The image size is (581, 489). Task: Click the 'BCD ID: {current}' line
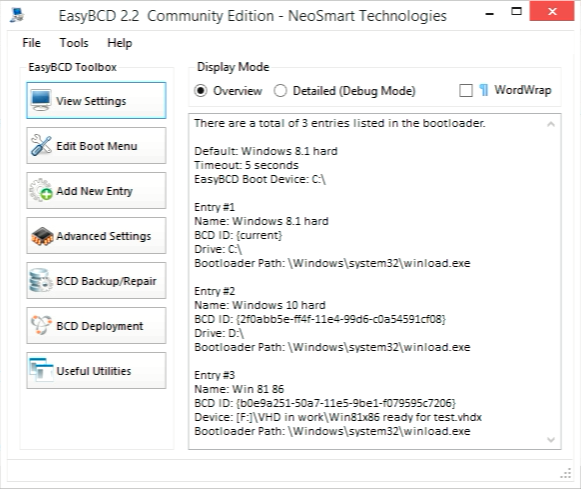(x=238, y=235)
